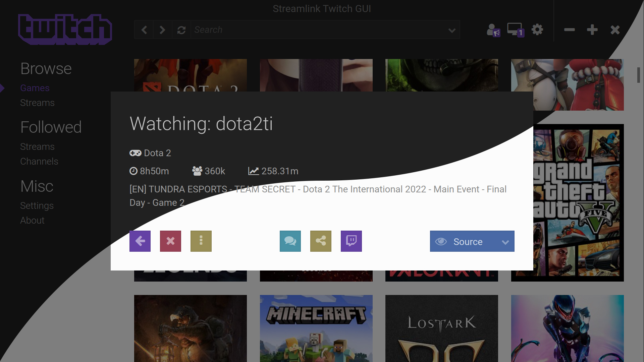
Task: Focus the Search input field
Action: coord(318,30)
